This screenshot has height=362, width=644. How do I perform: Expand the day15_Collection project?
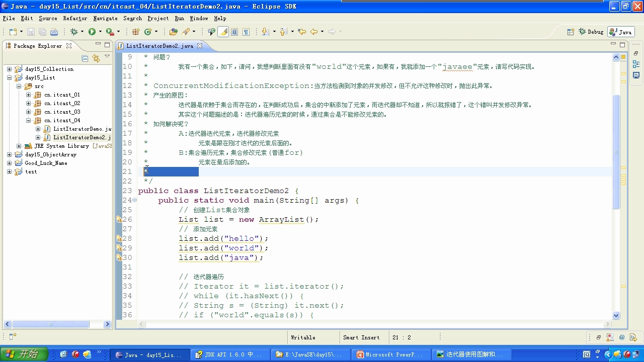tap(9, 69)
